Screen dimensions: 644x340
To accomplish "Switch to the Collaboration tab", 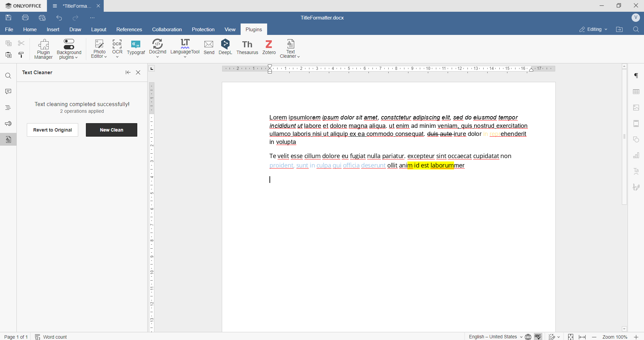I will coord(167,30).
